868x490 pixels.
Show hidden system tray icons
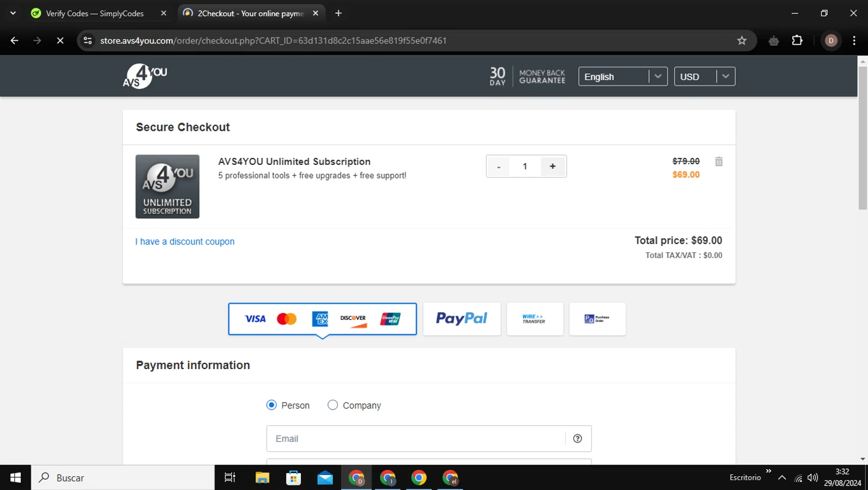click(x=782, y=478)
